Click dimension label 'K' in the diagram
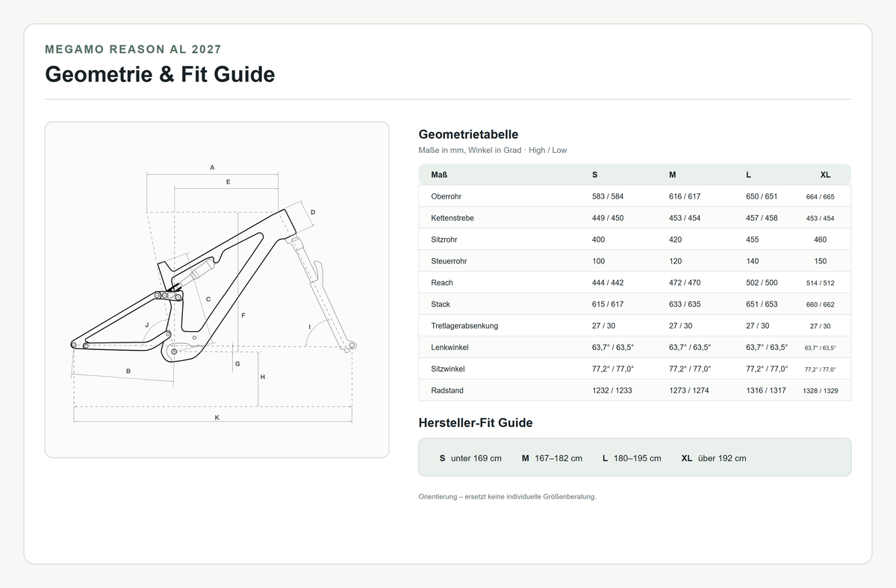The width and height of the screenshot is (896, 588). (217, 418)
